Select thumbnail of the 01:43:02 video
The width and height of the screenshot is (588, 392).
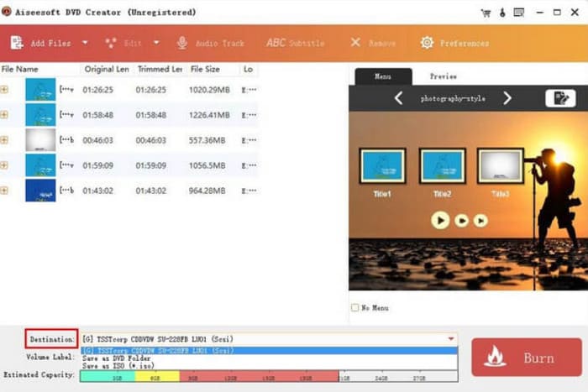click(40, 191)
